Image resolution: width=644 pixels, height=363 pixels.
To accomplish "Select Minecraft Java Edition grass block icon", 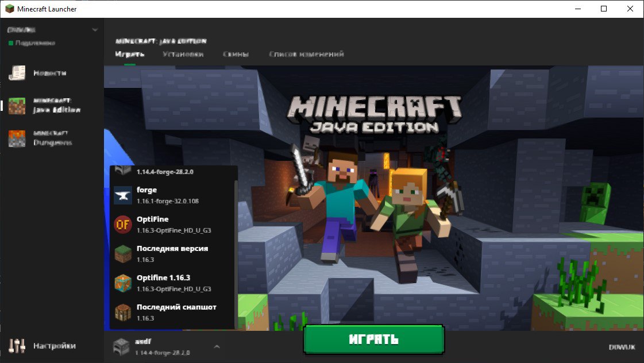I will click(x=17, y=106).
